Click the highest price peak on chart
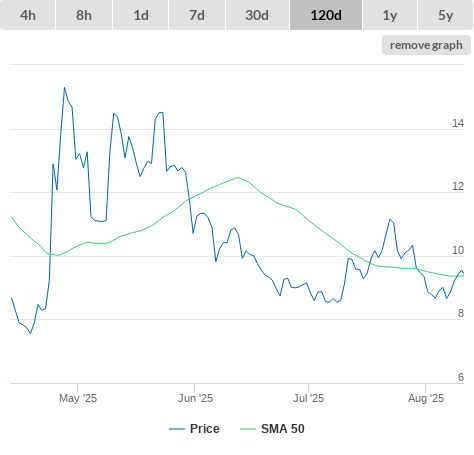474x455 pixels. [x=64, y=88]
